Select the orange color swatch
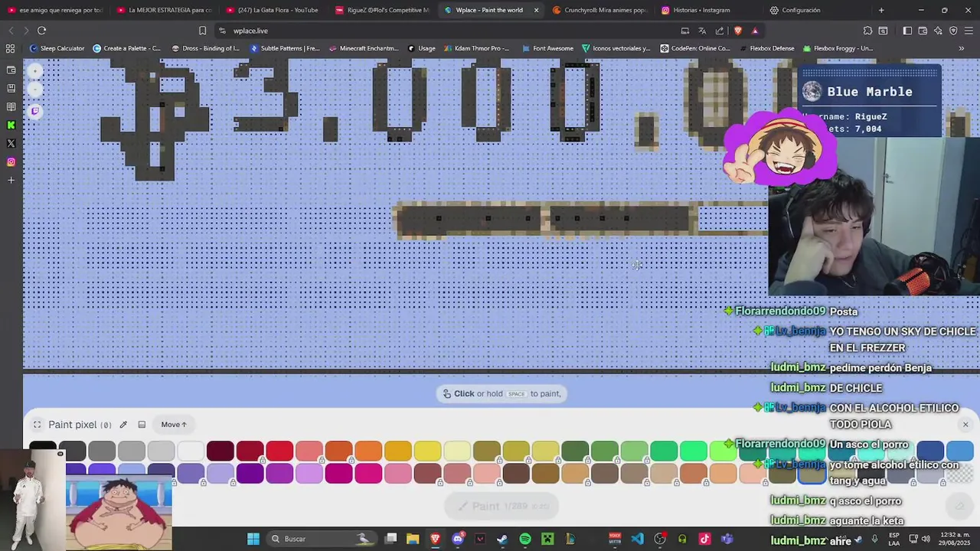 (x=368, y=451)
